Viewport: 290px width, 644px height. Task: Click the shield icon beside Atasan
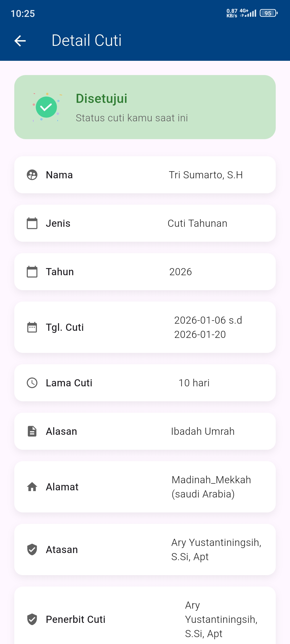point(32,549)
